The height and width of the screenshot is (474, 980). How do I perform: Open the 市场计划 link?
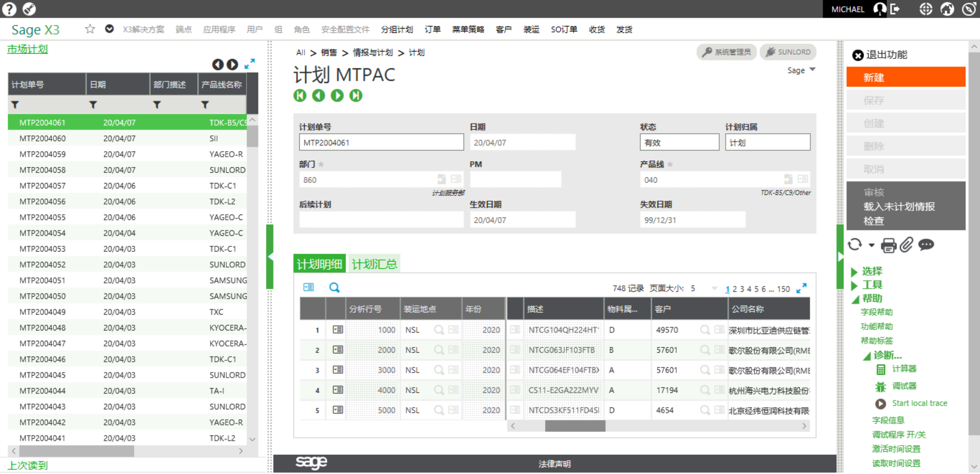point(28,49)
